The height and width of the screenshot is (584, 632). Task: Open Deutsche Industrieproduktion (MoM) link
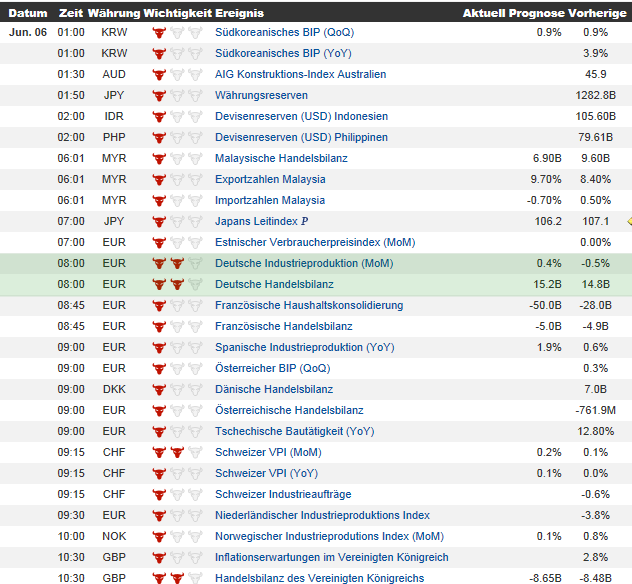304,263
